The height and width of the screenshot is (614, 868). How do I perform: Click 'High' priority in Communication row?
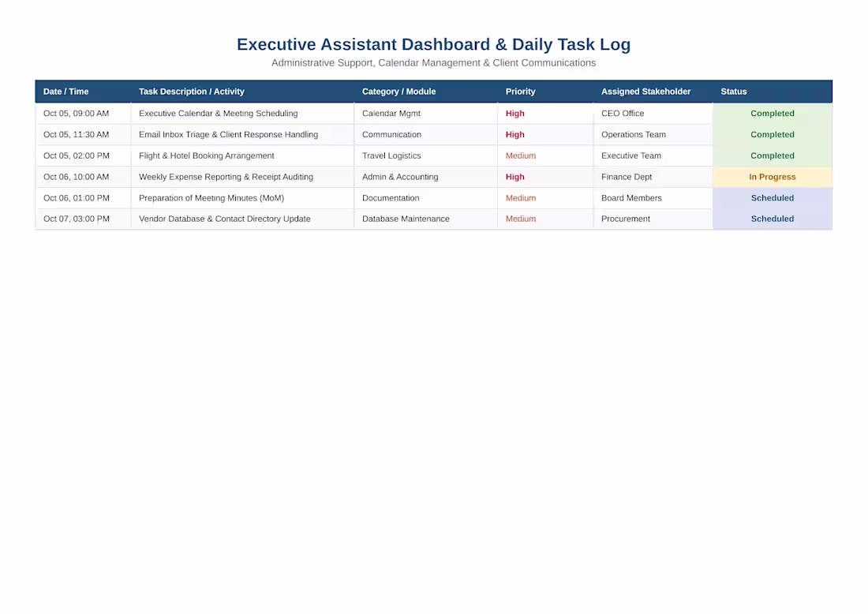(x=514, y=134)
